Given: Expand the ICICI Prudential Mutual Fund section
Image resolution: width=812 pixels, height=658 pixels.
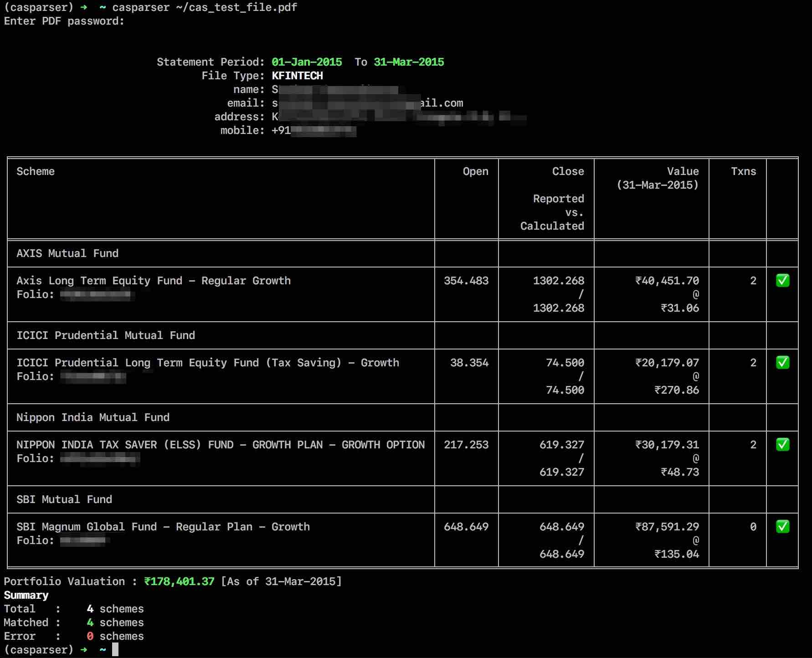Looking at the screenshot, I should (x=106, y=335).
